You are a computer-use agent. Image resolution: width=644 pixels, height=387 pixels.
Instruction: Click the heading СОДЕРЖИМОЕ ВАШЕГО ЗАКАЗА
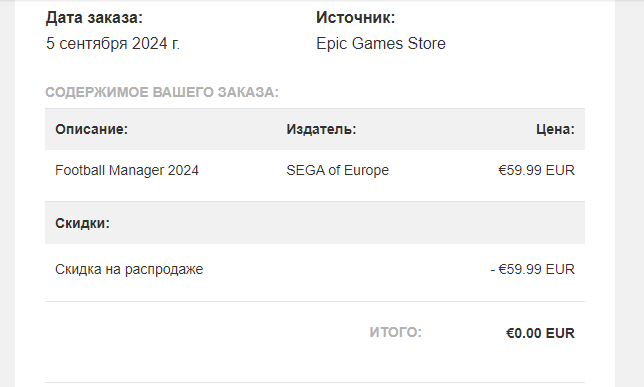(162, 92)
